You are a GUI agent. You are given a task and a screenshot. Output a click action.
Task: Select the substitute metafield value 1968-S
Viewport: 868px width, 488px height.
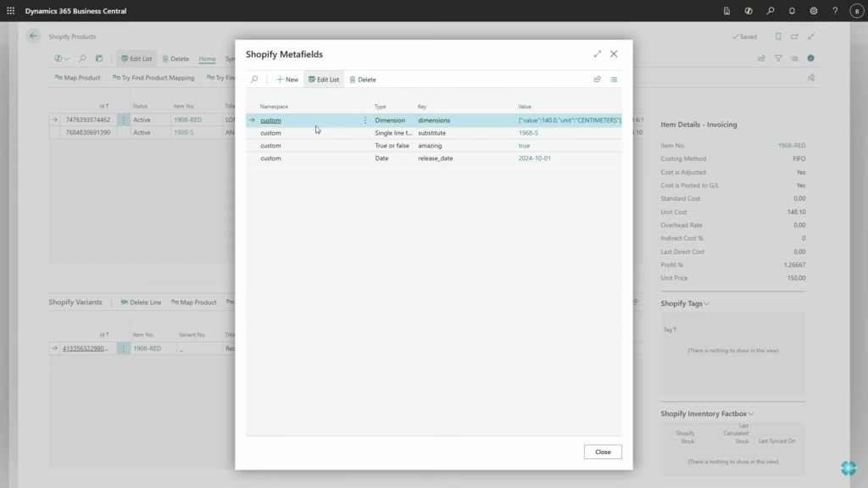click(x=528, y=133)
